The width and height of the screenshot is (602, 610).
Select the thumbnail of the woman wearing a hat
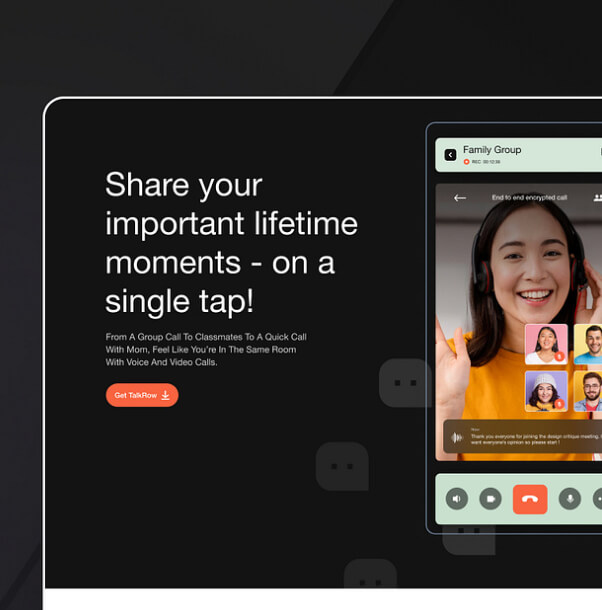[x=546, y=390]
